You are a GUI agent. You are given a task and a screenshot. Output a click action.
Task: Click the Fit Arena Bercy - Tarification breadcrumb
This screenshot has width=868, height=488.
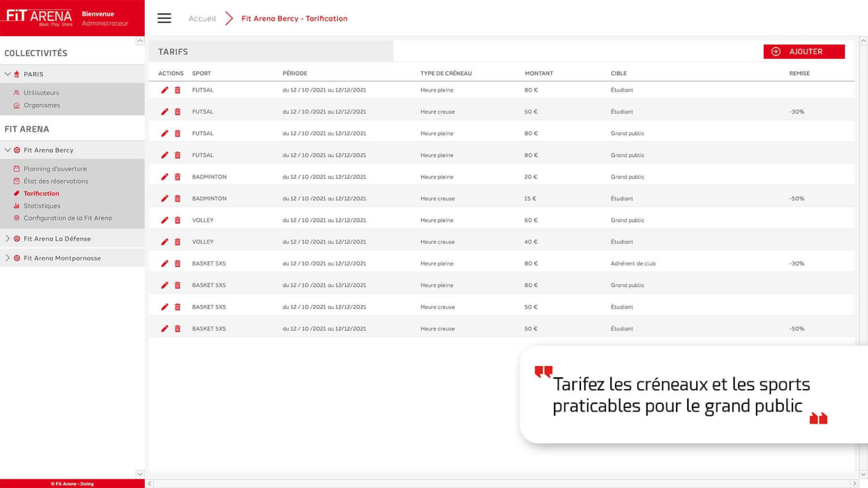[x=294, y=19]
